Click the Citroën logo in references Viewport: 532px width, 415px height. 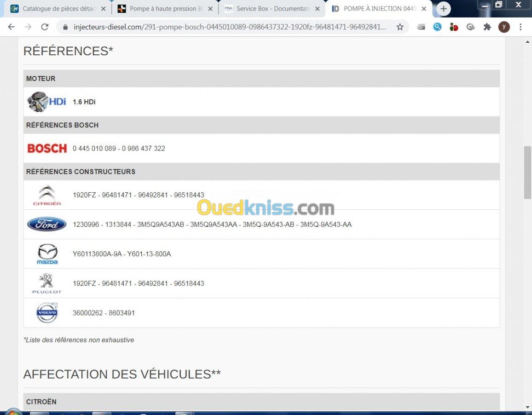pyautogui.click(x=47, y=195)
